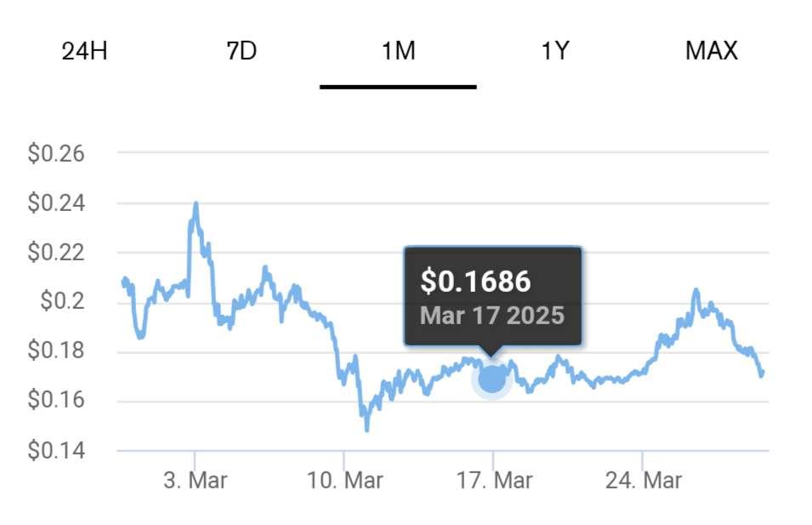Click the 24. Mar date label
The width and height of the screenshot is (812, 525).
click(643, 481)
